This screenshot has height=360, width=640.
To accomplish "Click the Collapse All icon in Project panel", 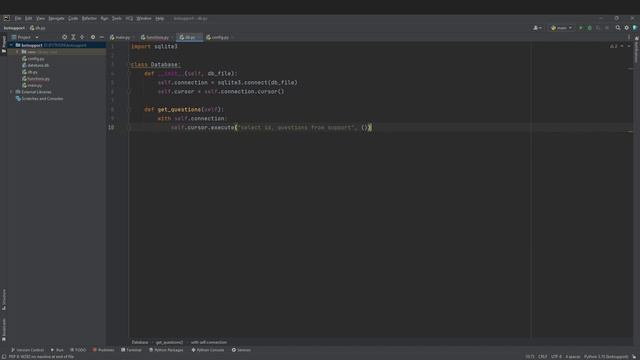I will point(82,37).
